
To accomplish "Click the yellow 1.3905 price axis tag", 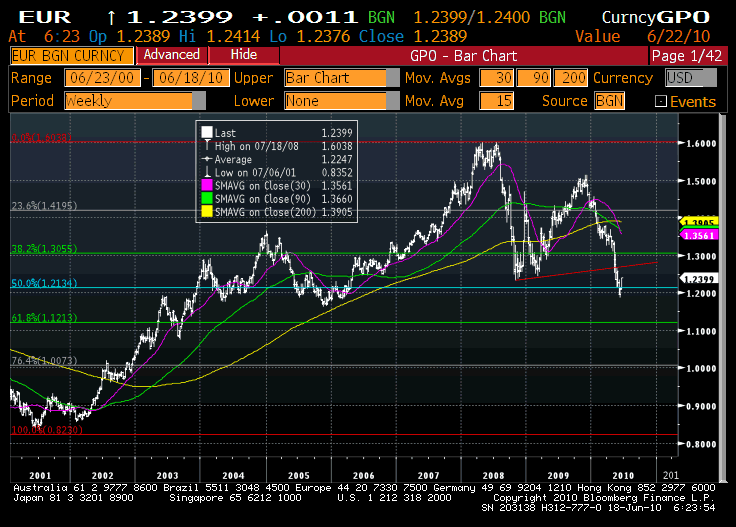I will tap(699, 222).
